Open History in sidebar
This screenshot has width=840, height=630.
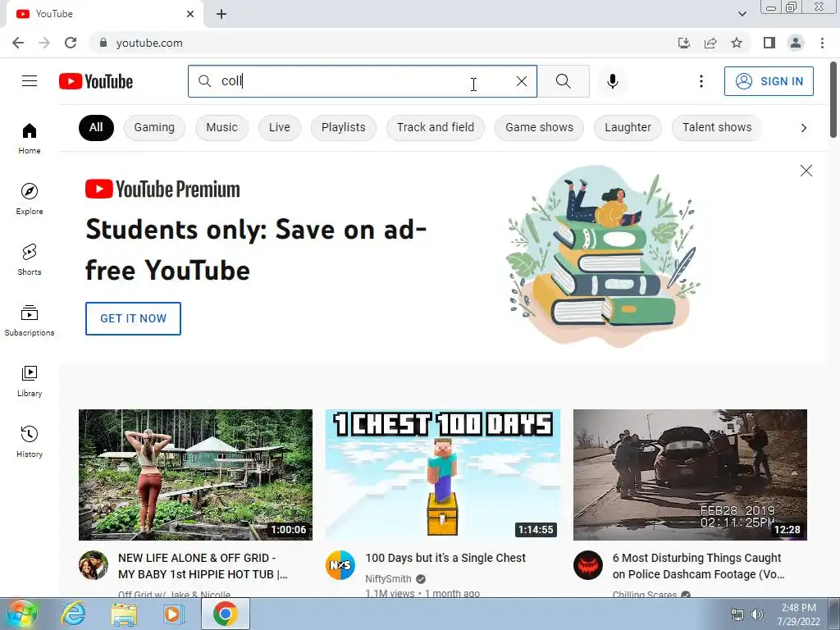pyautogui.click(x=30, y=441)
